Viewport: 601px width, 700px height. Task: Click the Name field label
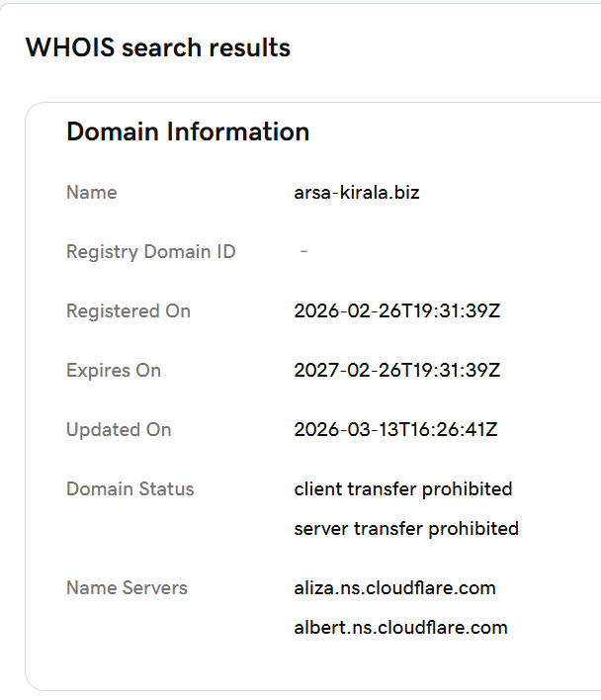pyautogui.click(x=91, y=193)
